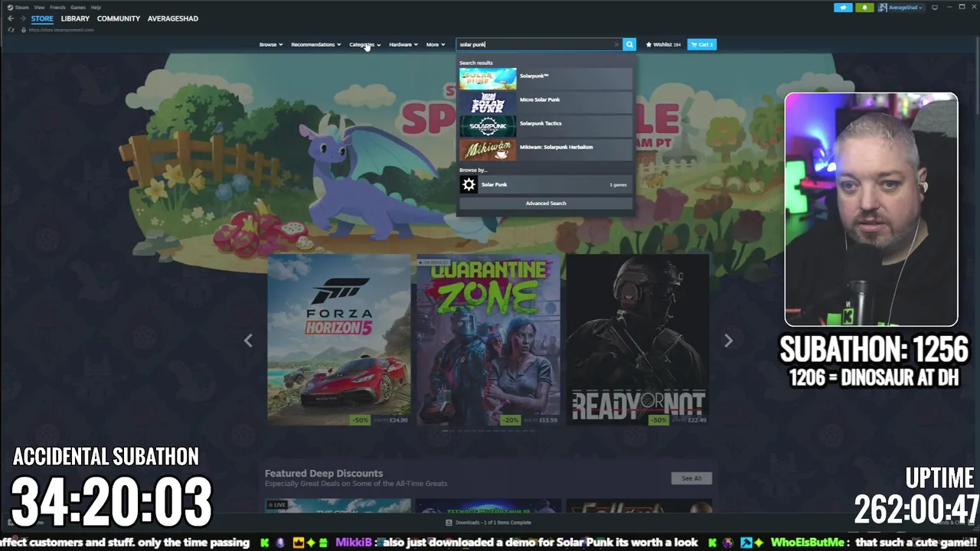This screenshot has height=551, width=980.
Task: Select Solarpunk™ search result
Action: [546, 79]
